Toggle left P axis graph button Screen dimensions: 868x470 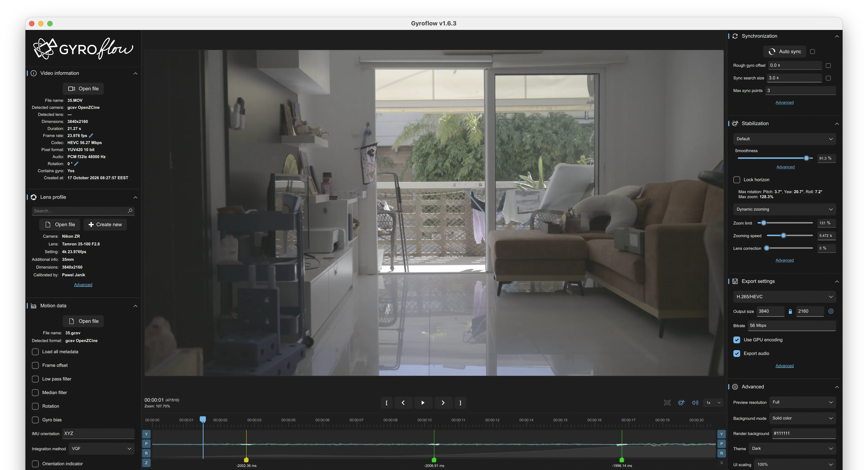(146, 444)
